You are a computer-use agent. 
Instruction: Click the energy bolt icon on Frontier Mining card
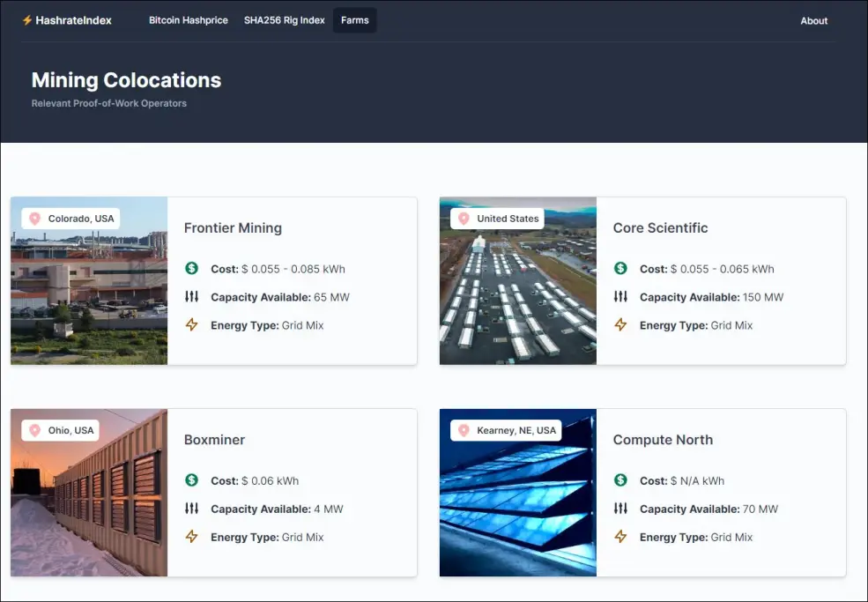click(191, 324)
